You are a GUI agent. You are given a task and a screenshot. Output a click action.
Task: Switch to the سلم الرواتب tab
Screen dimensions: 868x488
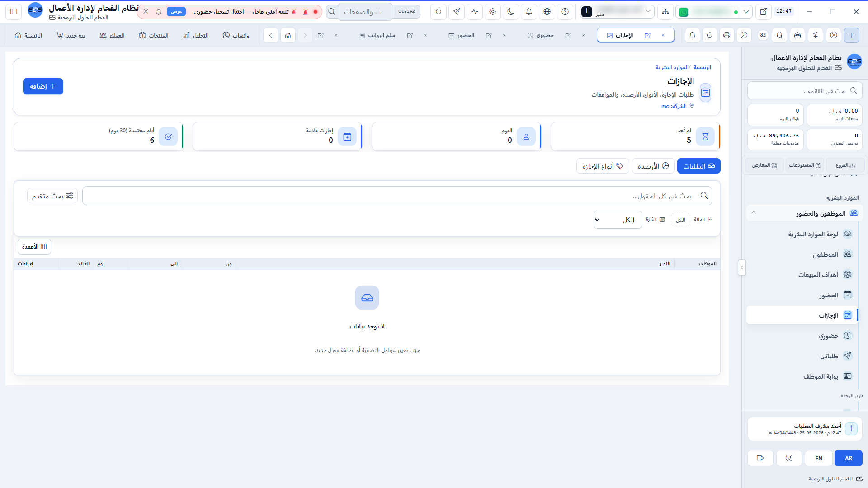pyautogui.click(x=377, y=35)
